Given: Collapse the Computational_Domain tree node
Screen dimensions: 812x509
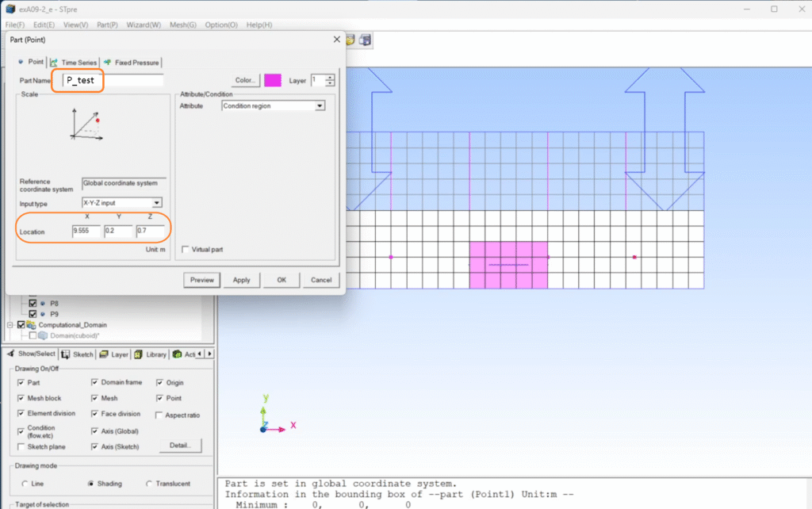Looking at the screenshot, I should [10, 324].
